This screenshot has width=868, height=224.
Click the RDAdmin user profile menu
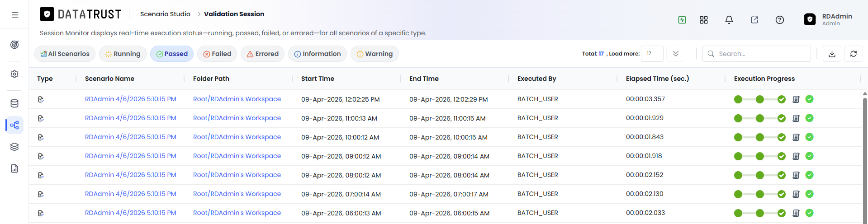click(x=829, y=19)
